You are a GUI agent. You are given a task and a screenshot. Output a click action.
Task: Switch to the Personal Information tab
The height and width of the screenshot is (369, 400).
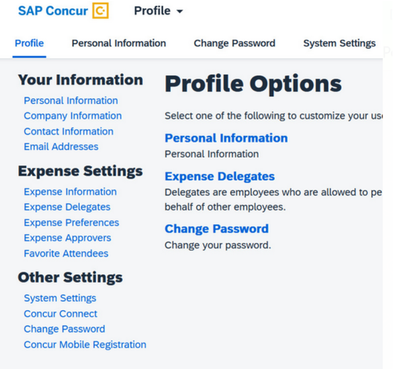coord(119,43)
